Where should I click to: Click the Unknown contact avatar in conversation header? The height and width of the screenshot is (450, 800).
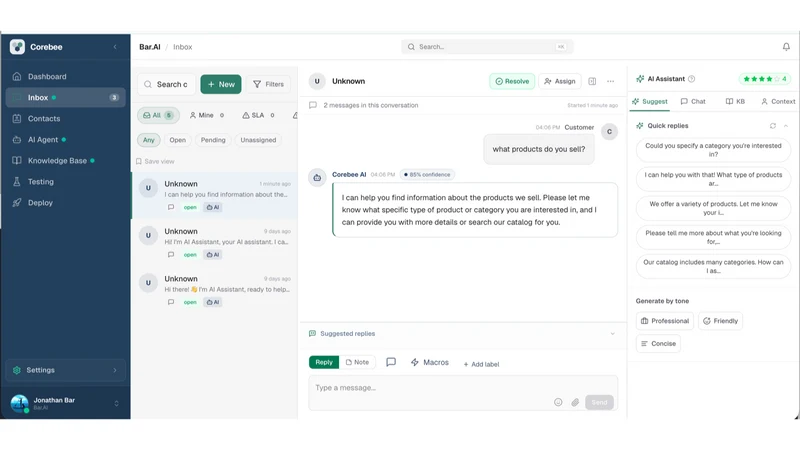click(x=317, y=81)
